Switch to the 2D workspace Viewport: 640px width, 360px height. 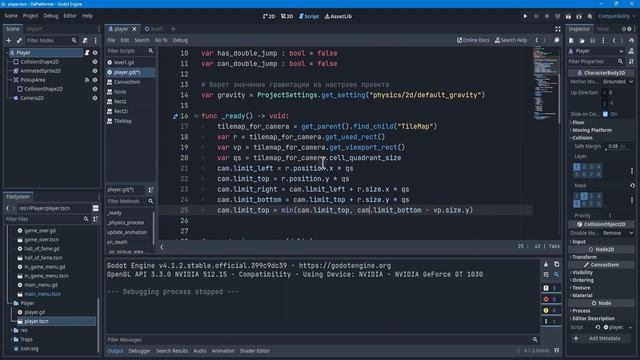(269, 16)
